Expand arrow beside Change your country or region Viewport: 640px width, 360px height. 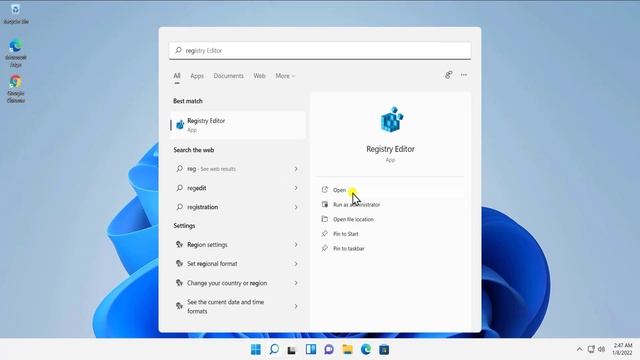click(296, 283)
